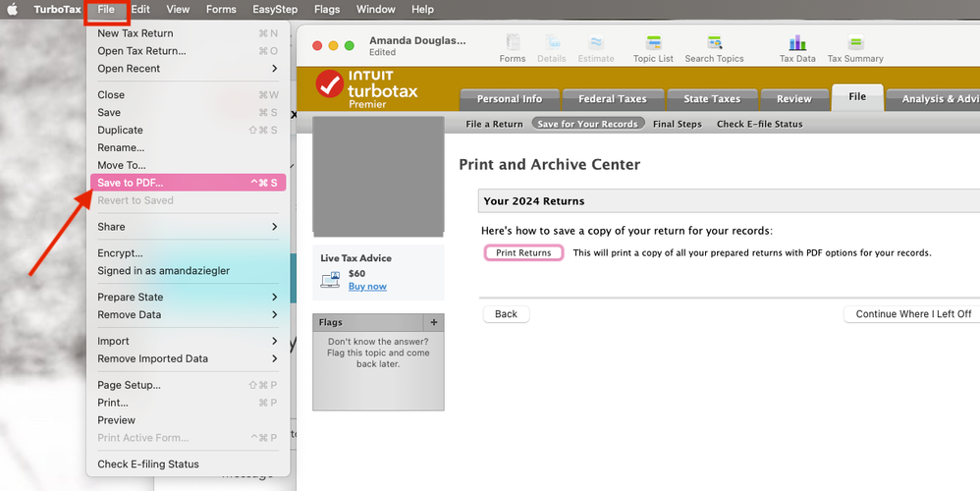Open the View menu
The width and height of the screenshot is (980, 491).
178,10
